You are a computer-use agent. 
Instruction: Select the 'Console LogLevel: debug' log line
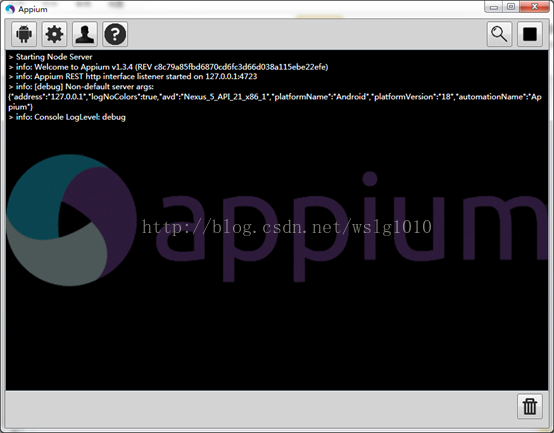click(x=67, y=117)
